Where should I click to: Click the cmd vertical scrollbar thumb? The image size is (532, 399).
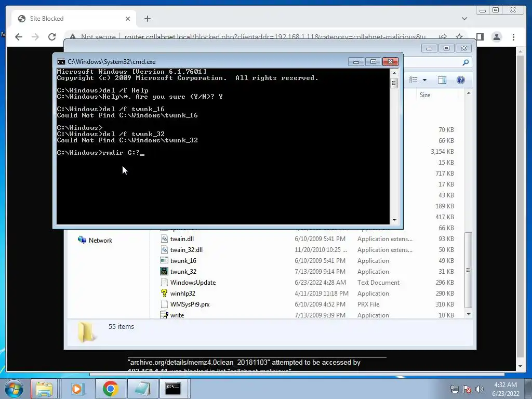(x=394, y=83)
